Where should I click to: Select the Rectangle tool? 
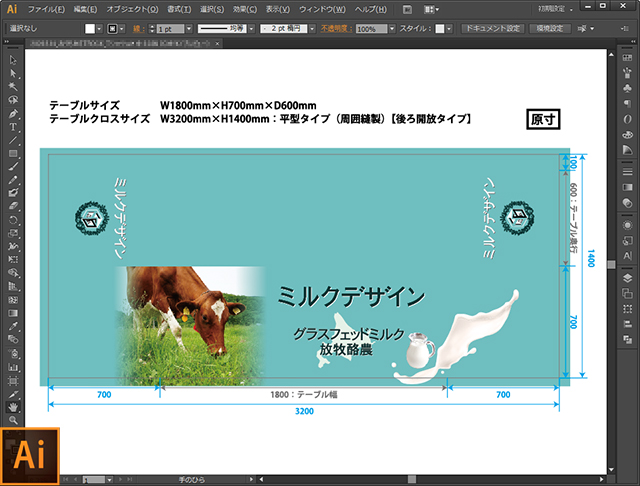coord(13,153)
